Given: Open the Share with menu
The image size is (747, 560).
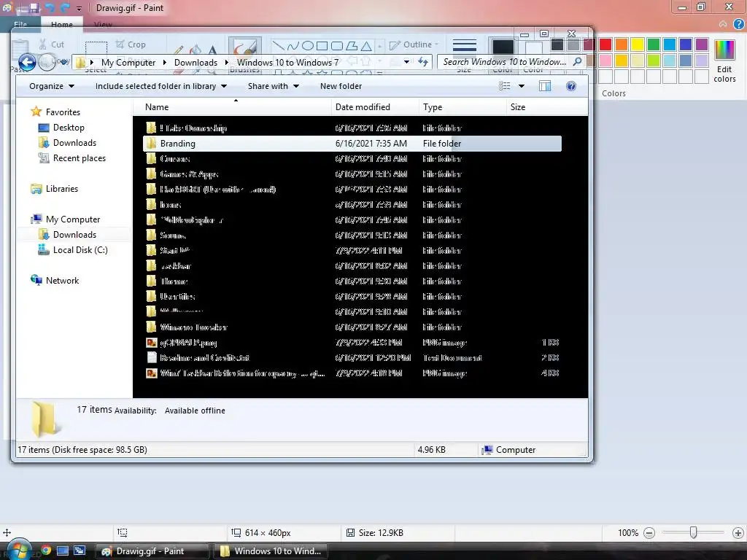Looking at the screenshot, I should click(x=273, y=86).
